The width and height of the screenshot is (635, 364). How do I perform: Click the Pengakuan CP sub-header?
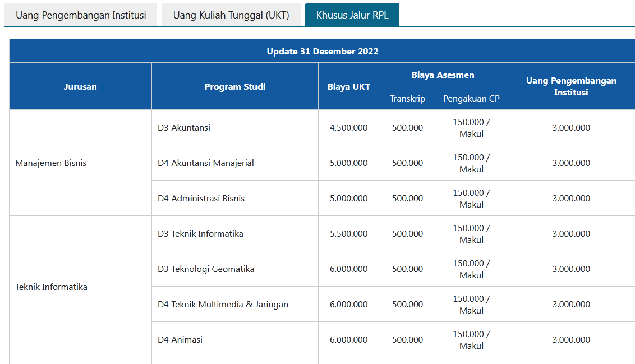471,98
